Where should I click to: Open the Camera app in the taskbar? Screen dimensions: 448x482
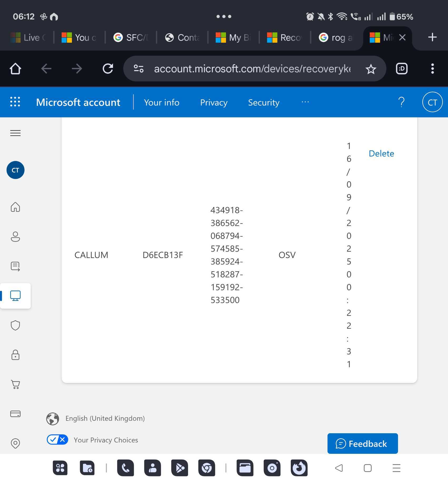(x=272, y=468)
